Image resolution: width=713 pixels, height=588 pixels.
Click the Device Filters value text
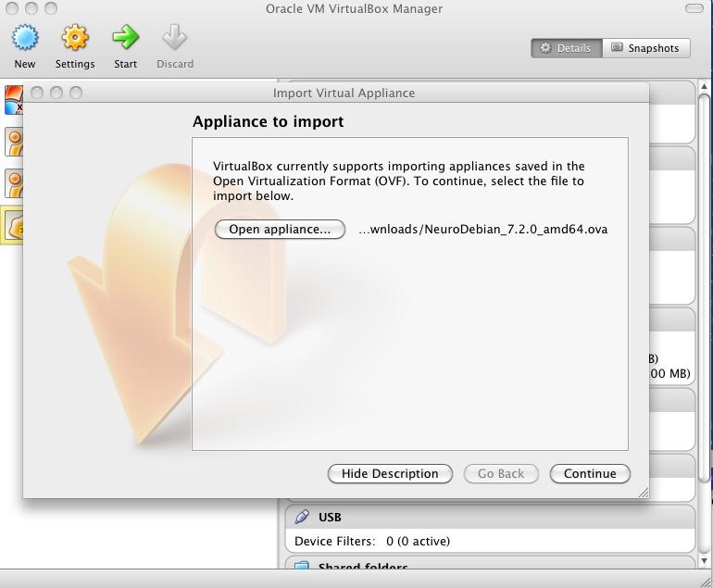(418, 541)
